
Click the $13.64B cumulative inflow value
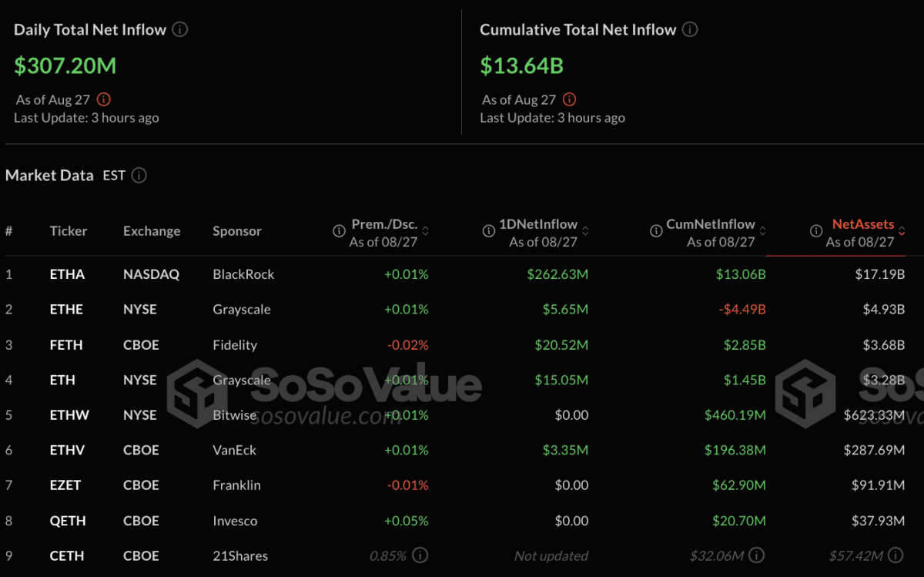[x=521, y=65]
